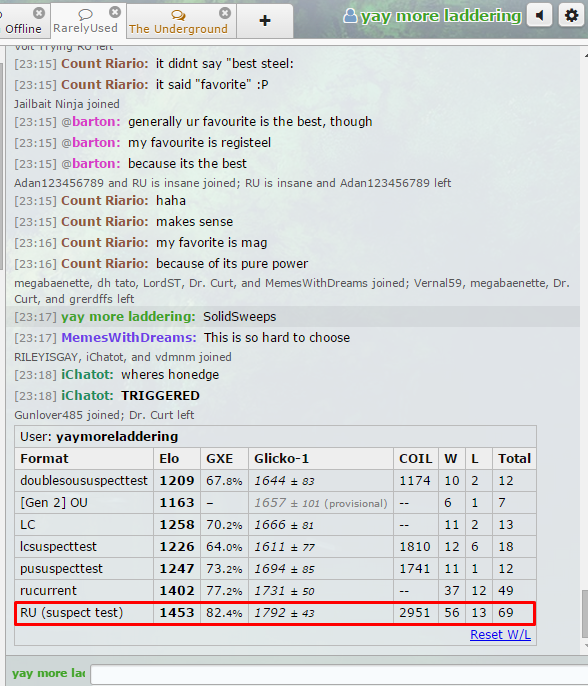Click the COIL value 1810

coord(415,546)
